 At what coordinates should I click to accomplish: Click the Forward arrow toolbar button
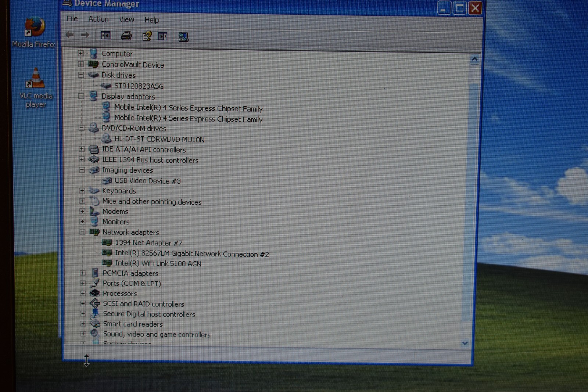pyautogui.click(x=85, y=35)
